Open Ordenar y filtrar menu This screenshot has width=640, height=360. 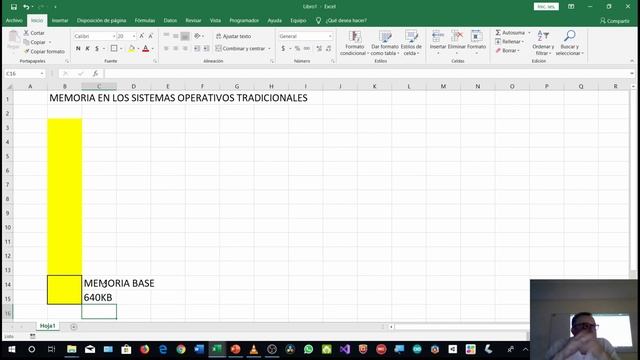click(x=543, y=42)
